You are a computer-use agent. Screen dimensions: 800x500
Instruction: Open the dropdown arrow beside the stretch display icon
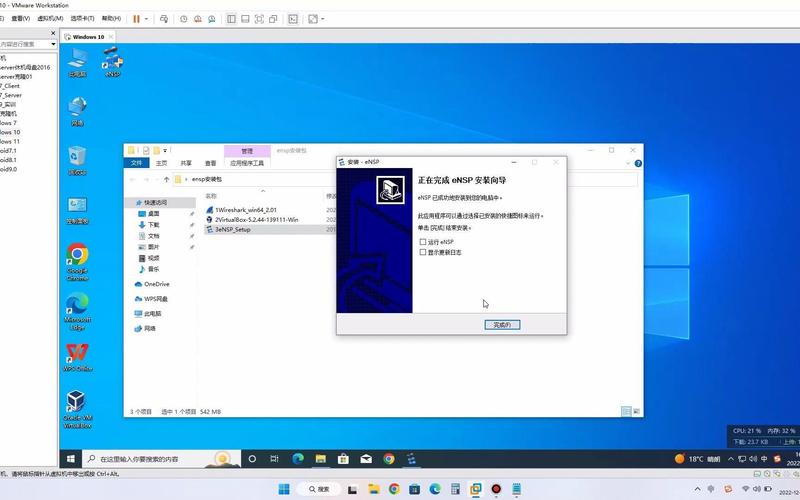coord(323,19)
